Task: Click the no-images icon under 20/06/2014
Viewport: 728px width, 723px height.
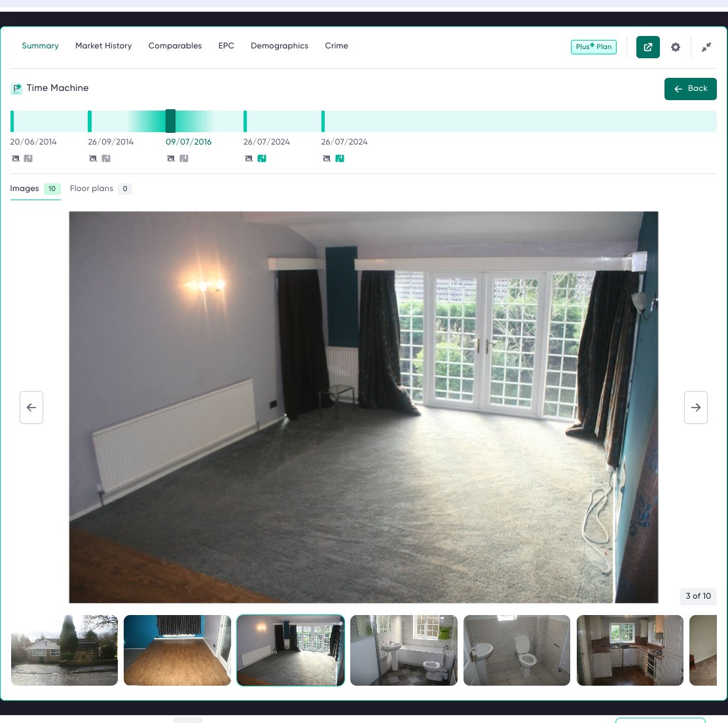Action: 16,159
